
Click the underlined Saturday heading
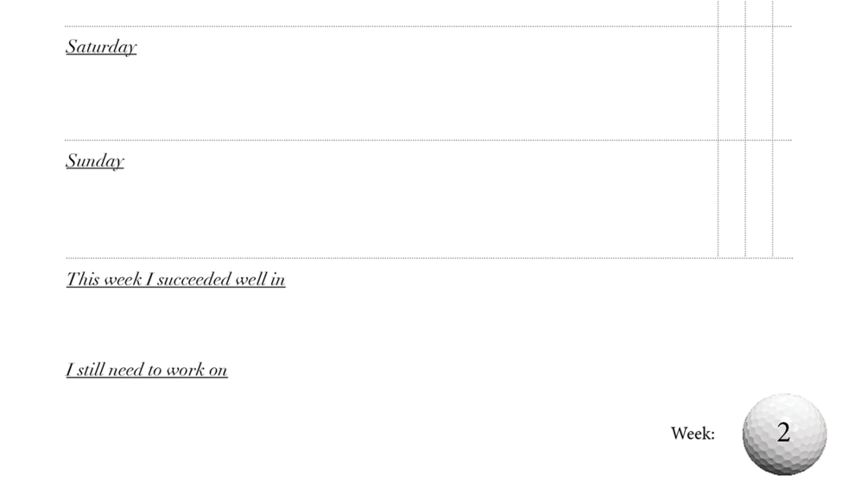pos(101,47)
